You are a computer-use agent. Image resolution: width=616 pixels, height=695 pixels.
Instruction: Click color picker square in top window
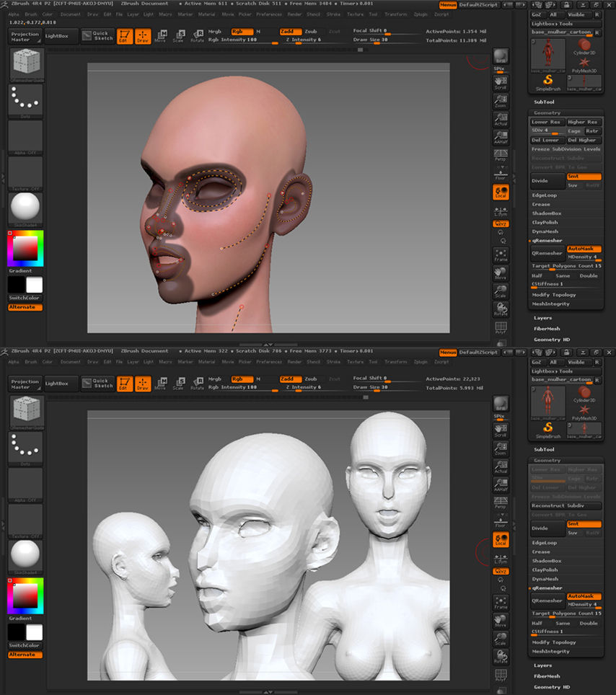pyautogui.click(x=25, y=249)
